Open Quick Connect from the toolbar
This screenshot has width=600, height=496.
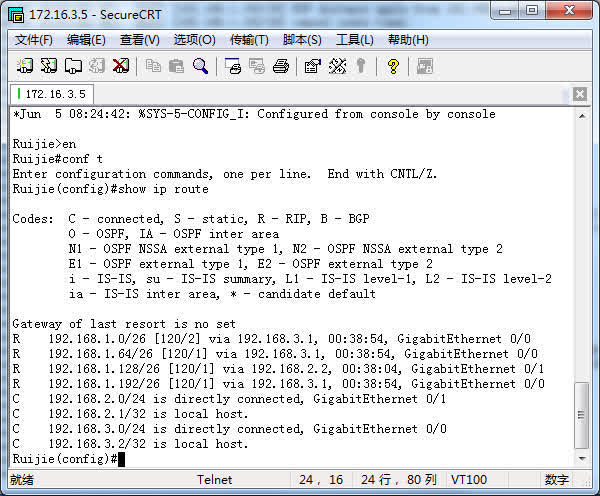49,66
